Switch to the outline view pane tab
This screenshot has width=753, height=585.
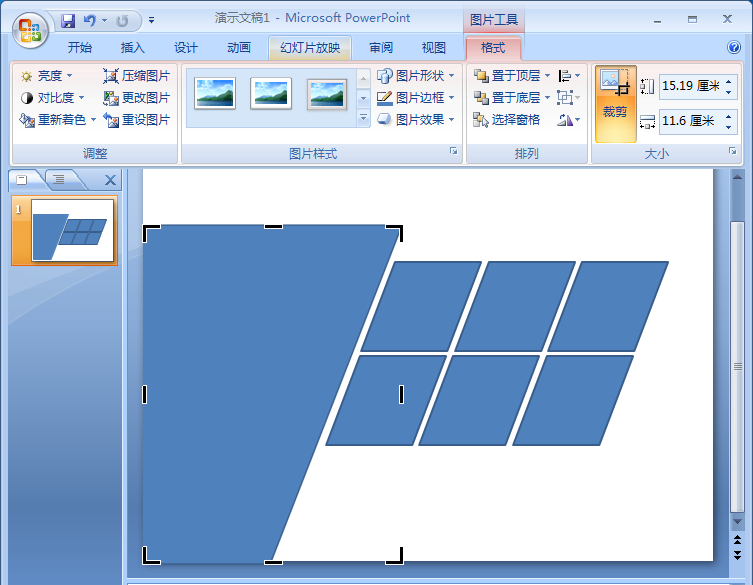click(x=59, y=180)
